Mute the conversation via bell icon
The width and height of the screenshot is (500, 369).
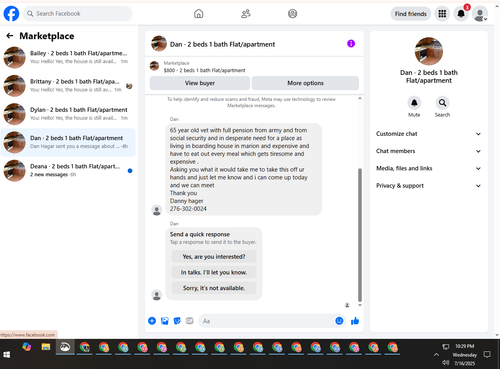click(414, 103)
